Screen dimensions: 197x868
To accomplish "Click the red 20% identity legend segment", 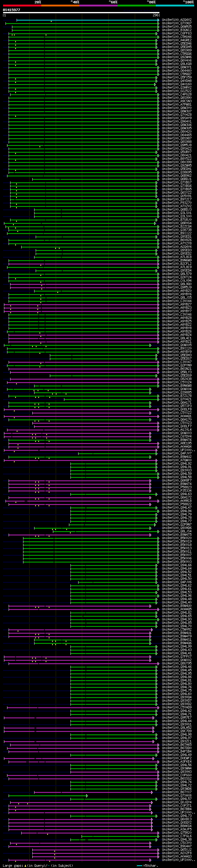I will (x=22, y=6).
